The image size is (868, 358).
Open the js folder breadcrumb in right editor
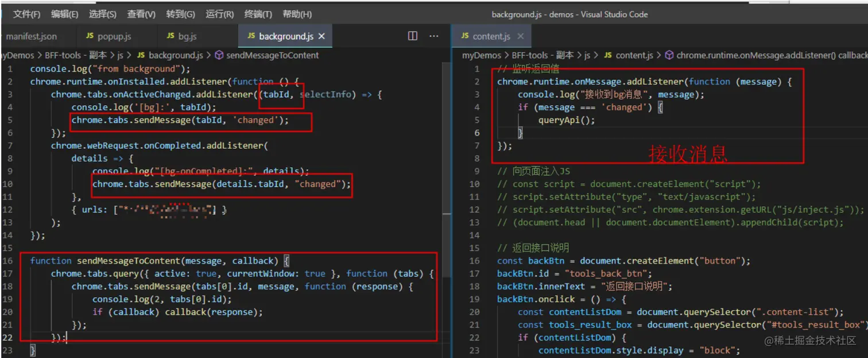click(587, 55)
